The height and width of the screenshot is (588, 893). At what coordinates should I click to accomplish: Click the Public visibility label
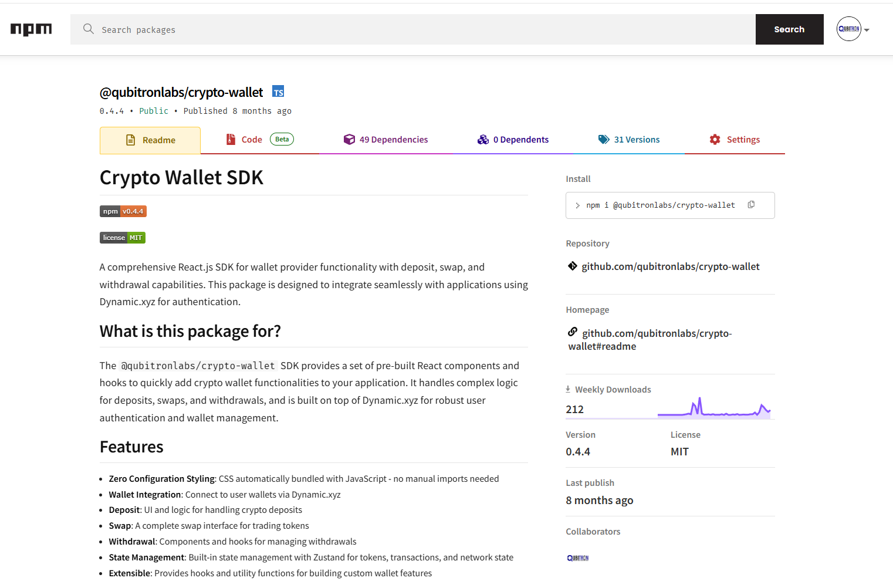coord(154,111)
